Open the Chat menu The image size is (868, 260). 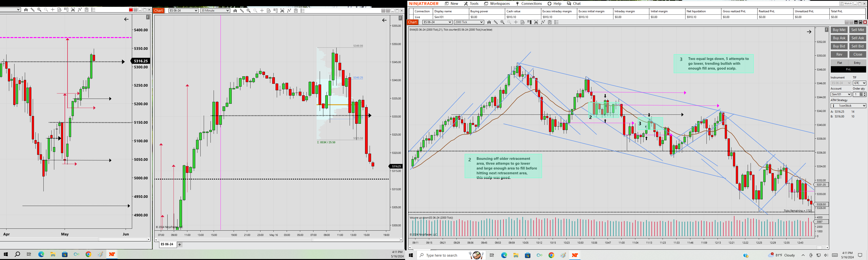[574, 4]
